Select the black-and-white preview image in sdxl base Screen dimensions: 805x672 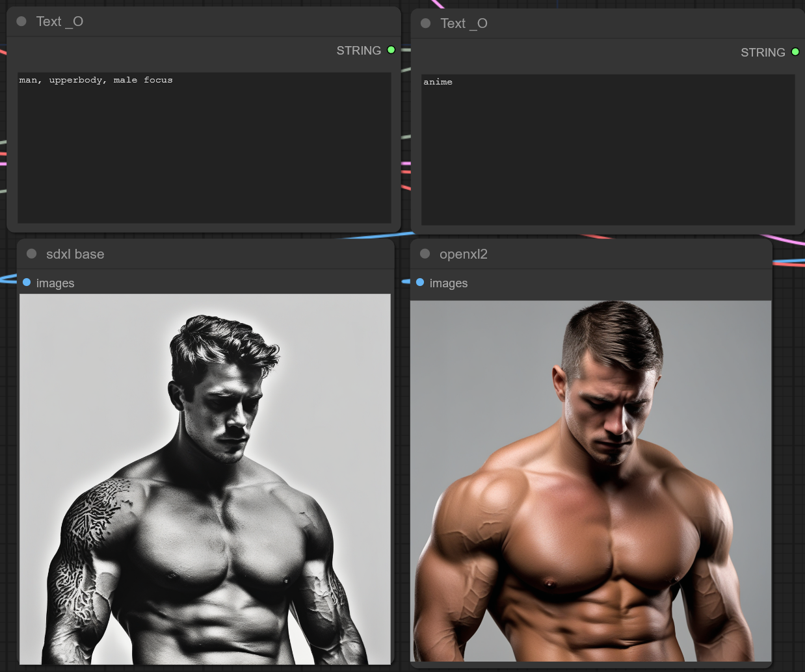tap(205, 479)
